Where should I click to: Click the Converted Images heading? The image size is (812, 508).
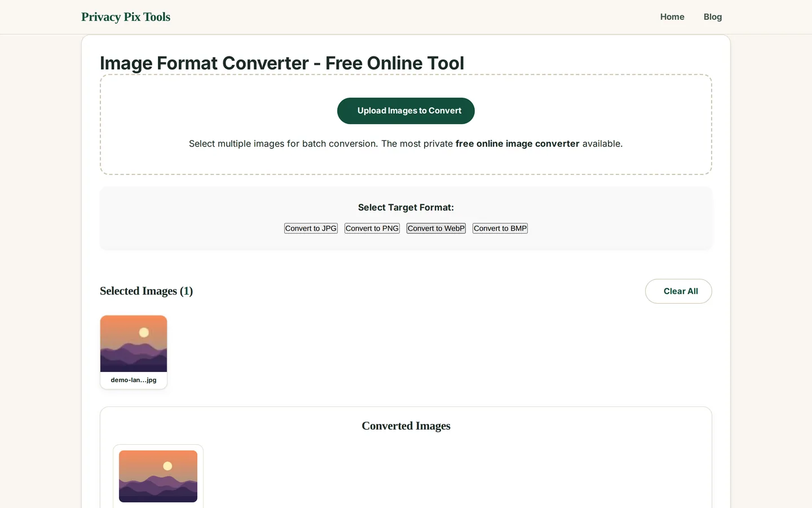click(x=406, y=426)
